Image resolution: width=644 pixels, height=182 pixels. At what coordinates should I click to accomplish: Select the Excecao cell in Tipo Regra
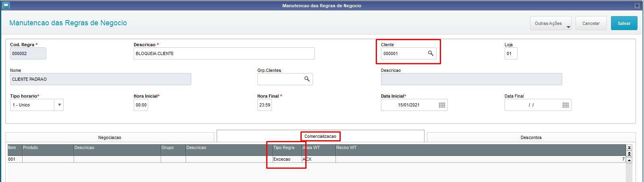[x=287, y=159]
